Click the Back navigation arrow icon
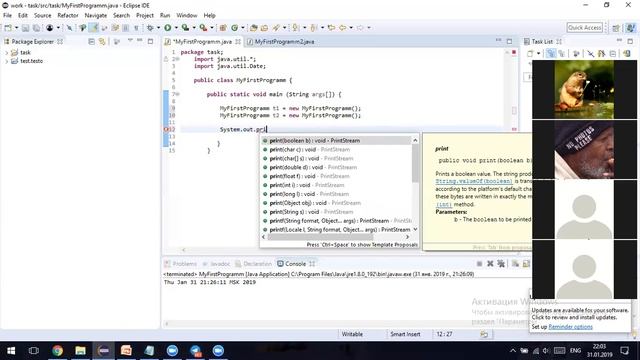Viewport: 640px width, 360px height. tap(342, 28)
